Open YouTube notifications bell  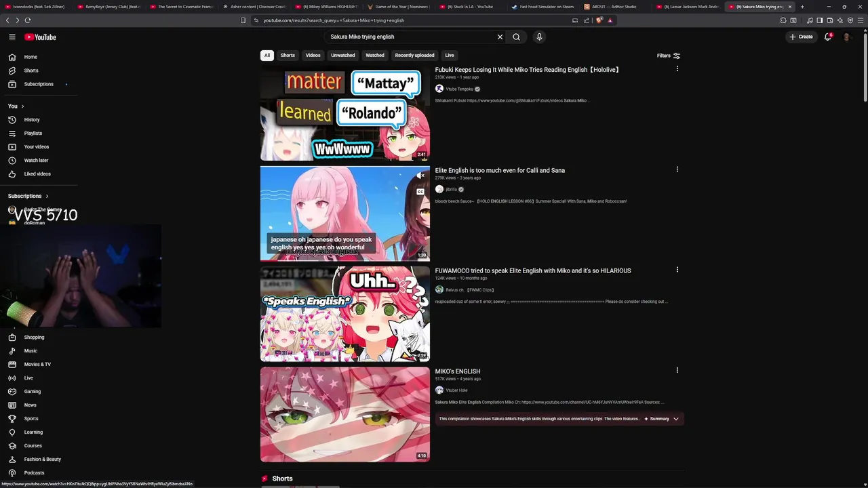click(x=828, y=37)
